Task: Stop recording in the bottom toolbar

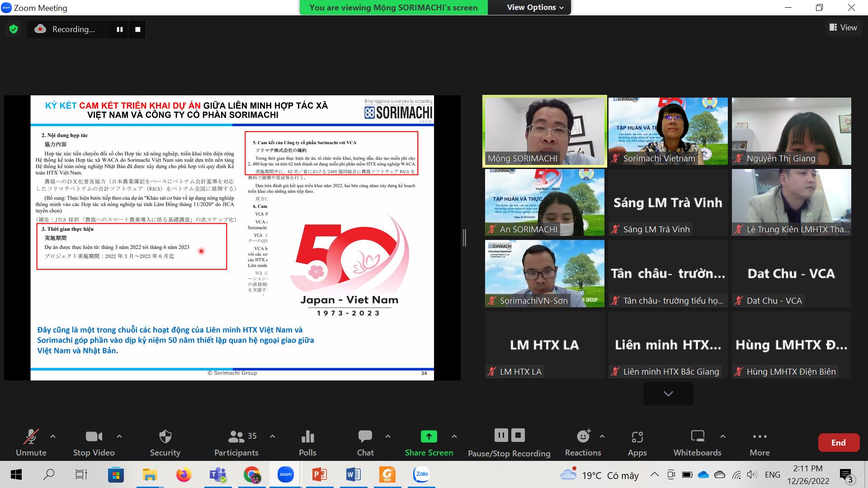Action: tap(518, 435)
